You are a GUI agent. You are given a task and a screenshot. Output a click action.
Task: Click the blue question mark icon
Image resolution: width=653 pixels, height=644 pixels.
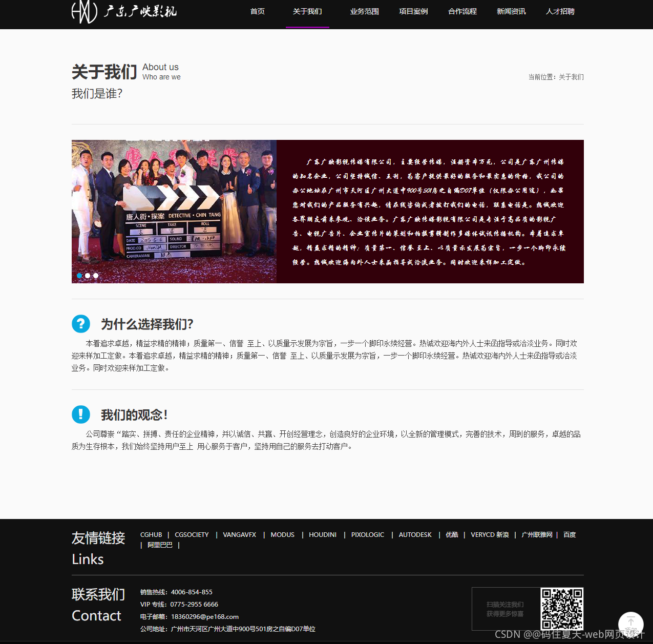(81, 324)
